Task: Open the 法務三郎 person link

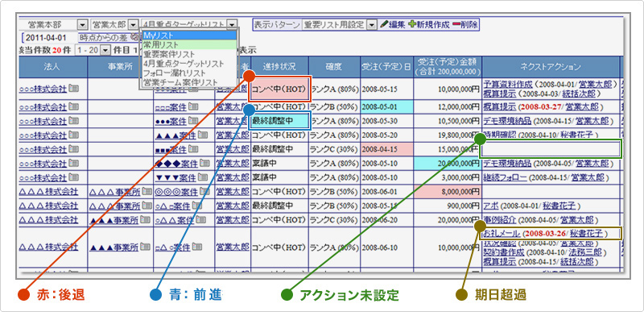Action: 585,252
